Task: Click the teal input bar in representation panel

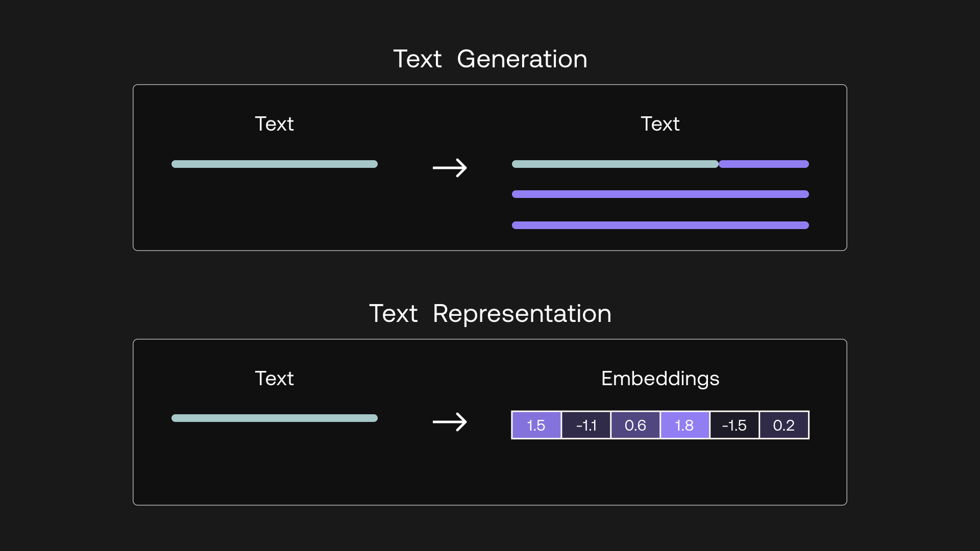Action: pyautogui.click(x=275, y=418)
